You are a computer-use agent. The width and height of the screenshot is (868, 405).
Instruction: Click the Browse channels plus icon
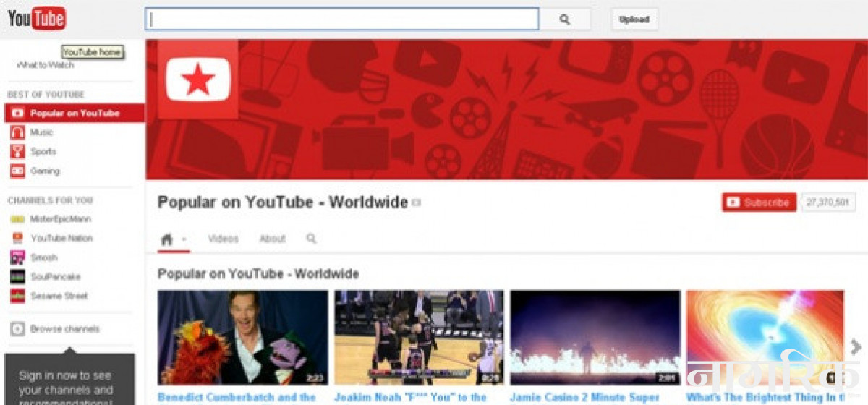(x=17, y=329)
